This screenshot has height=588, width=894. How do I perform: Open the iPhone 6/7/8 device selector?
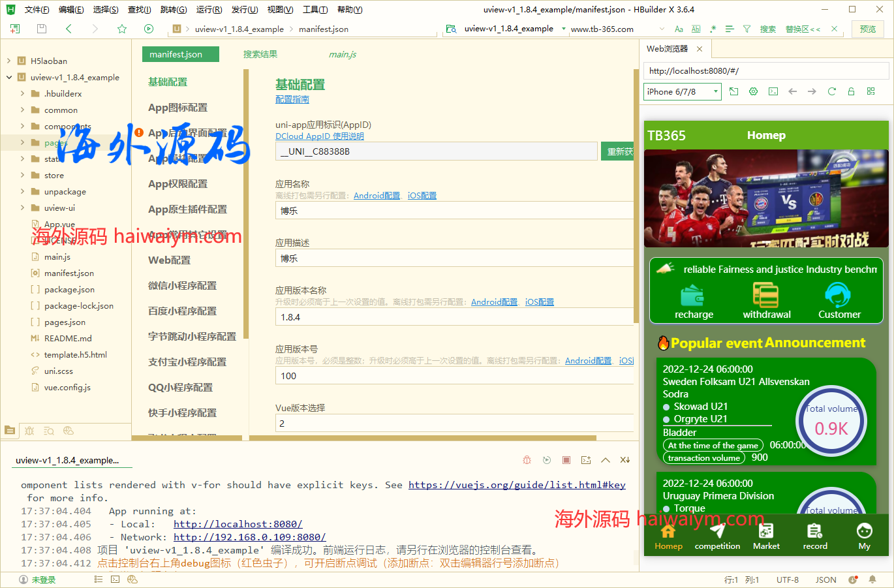coord(682,91)
